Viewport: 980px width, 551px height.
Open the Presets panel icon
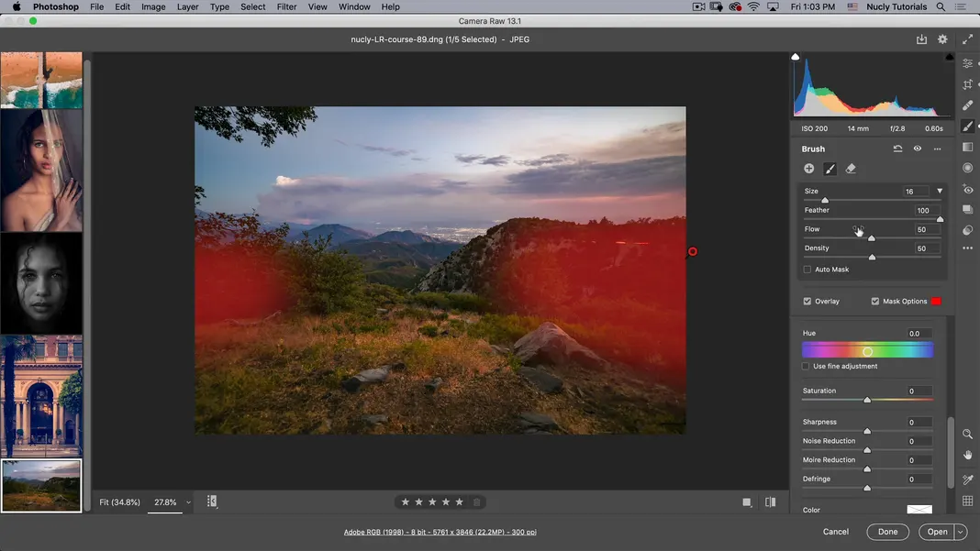click(967, 230)
